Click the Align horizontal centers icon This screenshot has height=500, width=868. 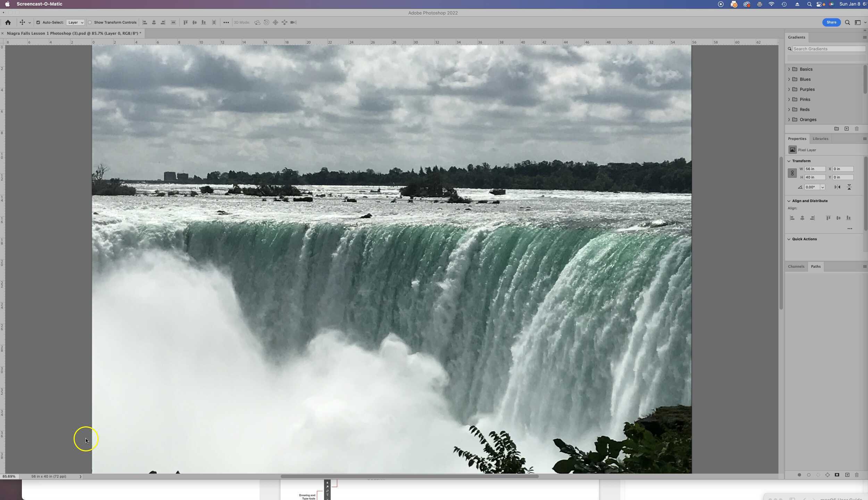click(x=154, y=22)
